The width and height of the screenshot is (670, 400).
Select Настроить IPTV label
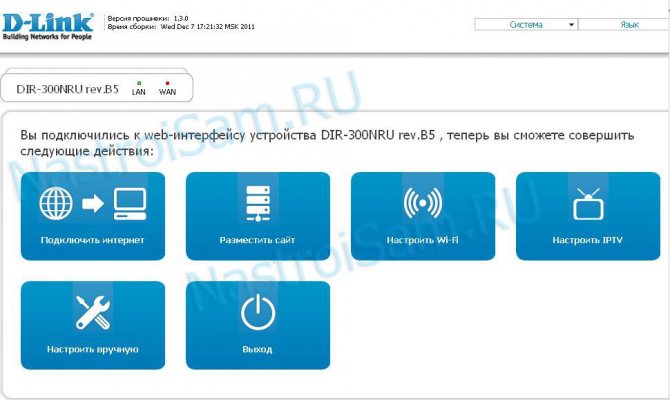[588, 240]
